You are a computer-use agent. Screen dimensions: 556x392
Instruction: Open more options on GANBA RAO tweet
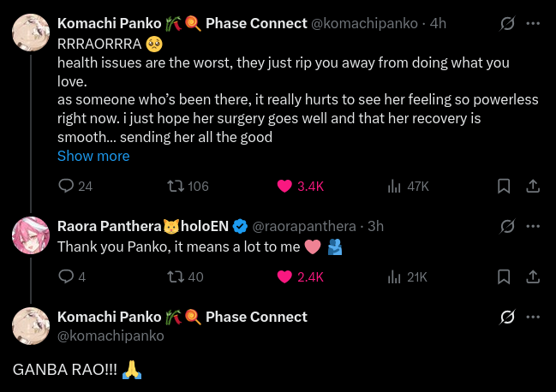(x=533, y=317)
